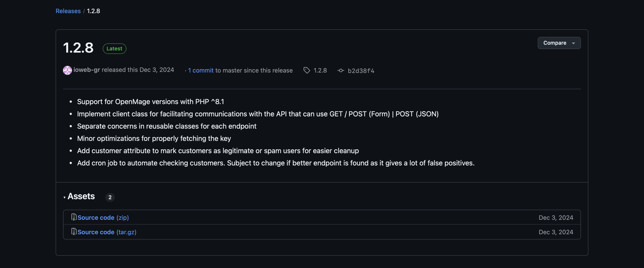Download Source code (tar.gz)
This screenshot has height=268, width=644.
[107, 232]
